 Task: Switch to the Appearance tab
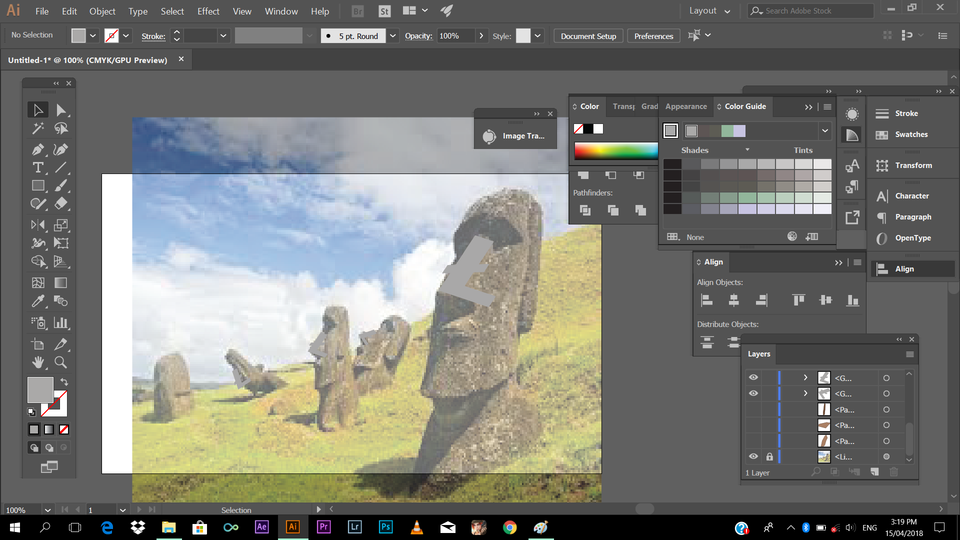[x=686, y=106]
